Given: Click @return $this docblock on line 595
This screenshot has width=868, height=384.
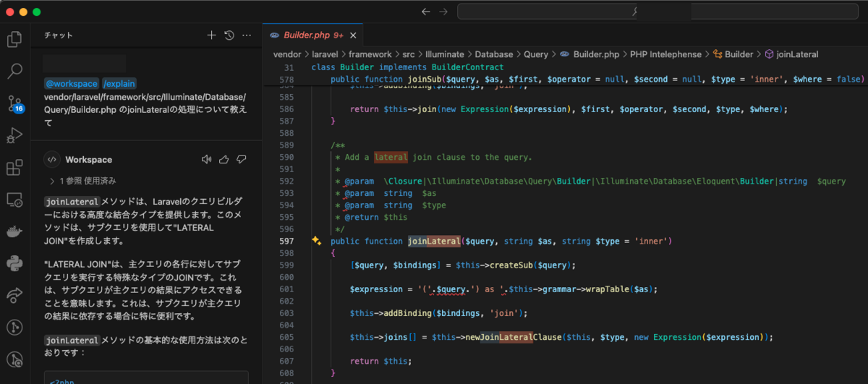Looking at the screenshot, I should click(375, 217).
